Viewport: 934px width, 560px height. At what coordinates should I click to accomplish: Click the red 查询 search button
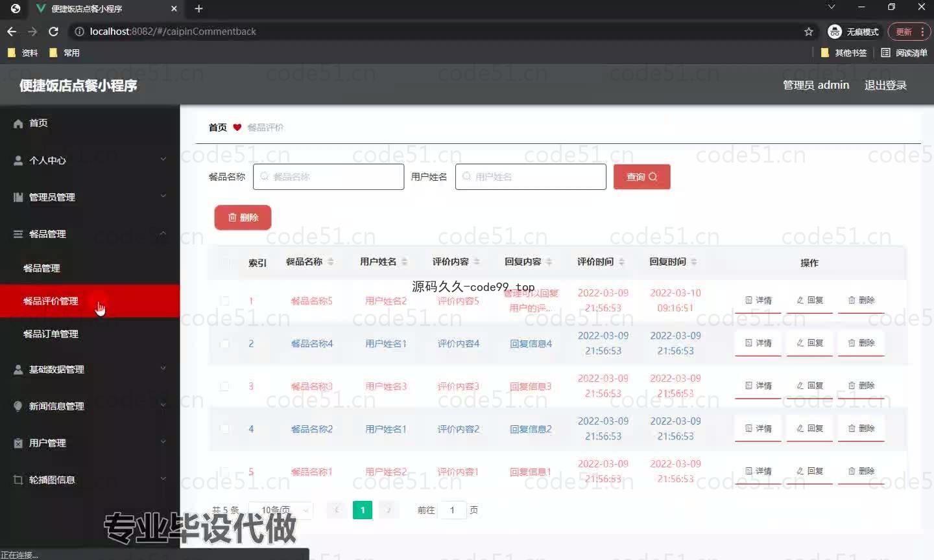point(641,176)
